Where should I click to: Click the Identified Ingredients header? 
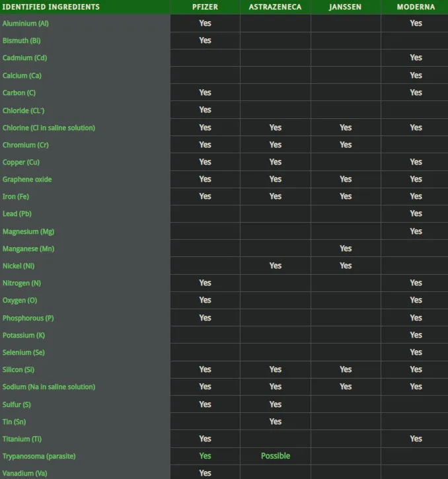[51, 7]
